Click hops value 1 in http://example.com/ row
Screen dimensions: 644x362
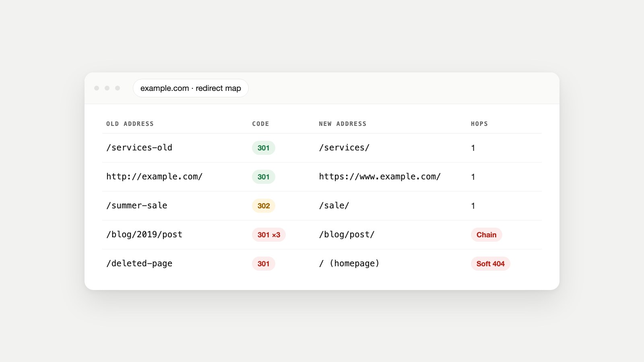click(x=473, y=177)
